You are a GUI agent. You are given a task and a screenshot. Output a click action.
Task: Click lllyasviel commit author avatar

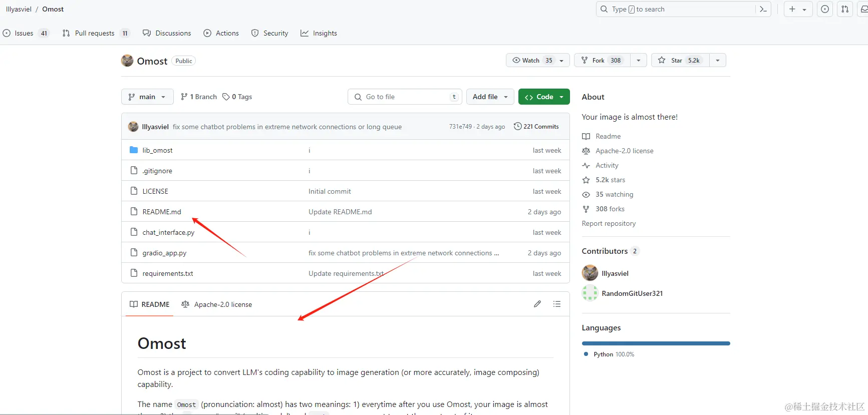coord(133,127)
